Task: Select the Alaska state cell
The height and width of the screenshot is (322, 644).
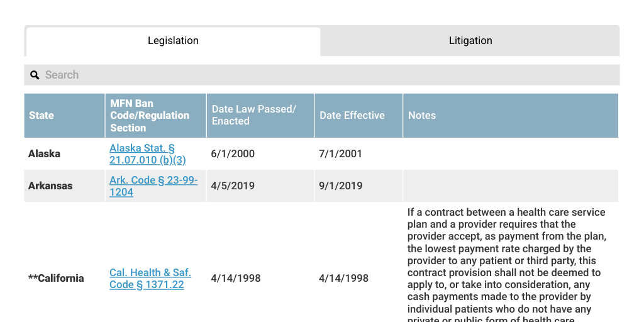Action: coord(45,154)
